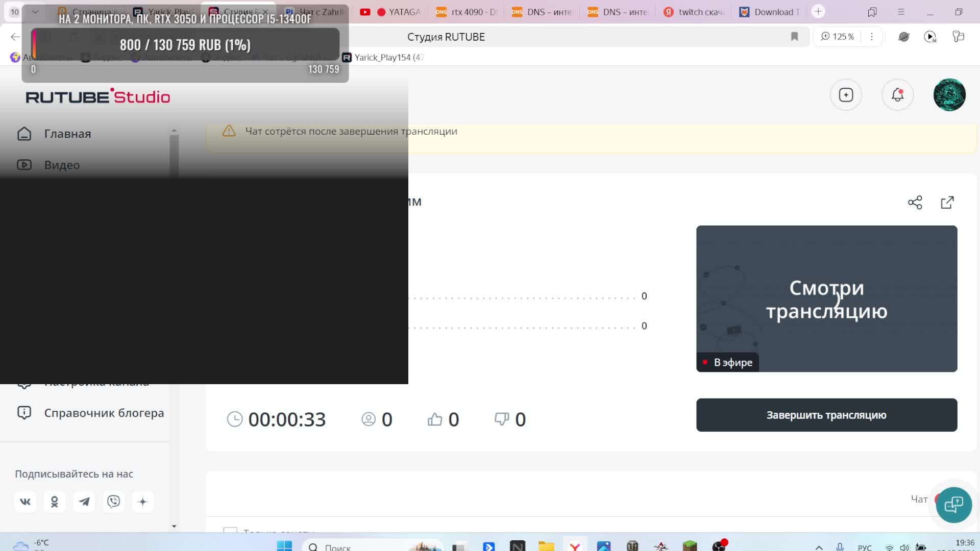This screenshot has width=980, height=551.
Task: Click the share stream icon
Action: (915, 203)
